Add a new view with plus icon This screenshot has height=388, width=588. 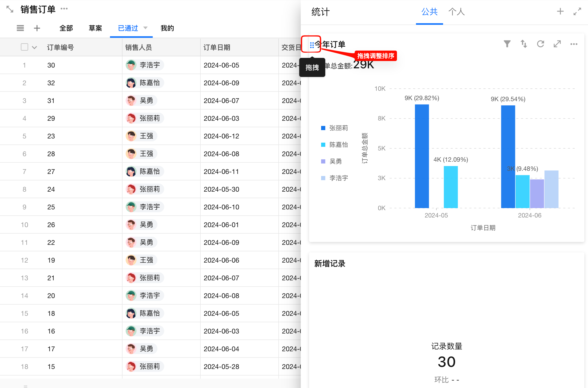coord(37,28)
